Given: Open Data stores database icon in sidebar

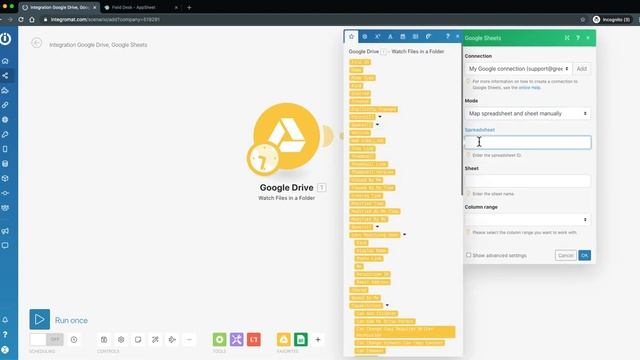Looking at the screenshot, I should click(5, 164).
